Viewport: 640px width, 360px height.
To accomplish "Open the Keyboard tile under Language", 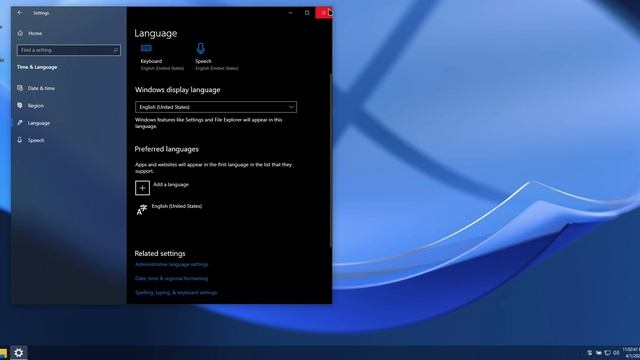I will click(x=162, y=57).
